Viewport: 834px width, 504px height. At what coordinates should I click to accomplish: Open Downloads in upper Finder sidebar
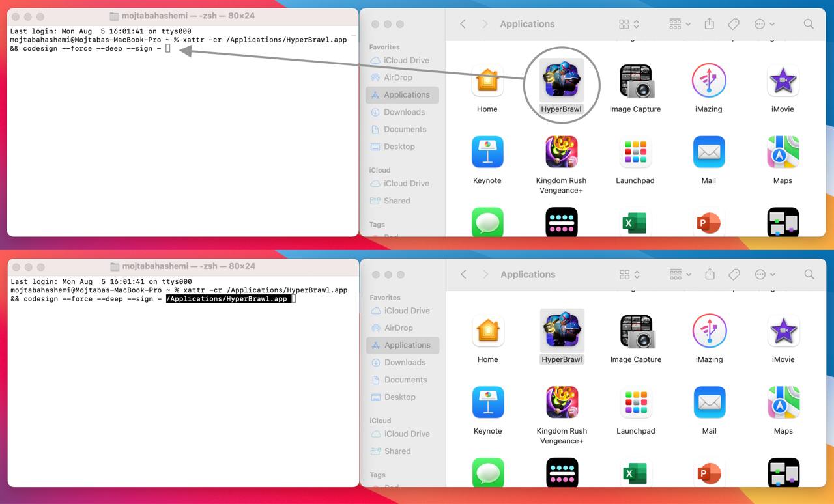click(x=401, y=112)
